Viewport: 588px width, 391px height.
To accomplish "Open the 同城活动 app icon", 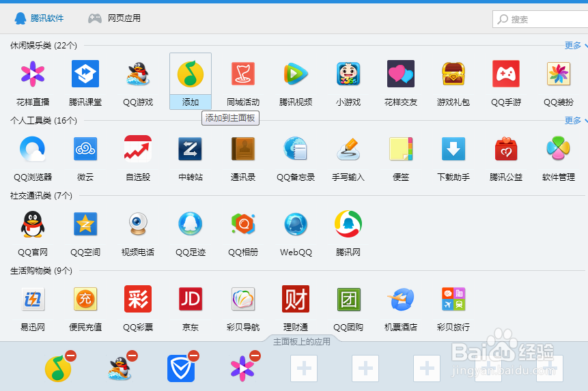I will (243, 74).
